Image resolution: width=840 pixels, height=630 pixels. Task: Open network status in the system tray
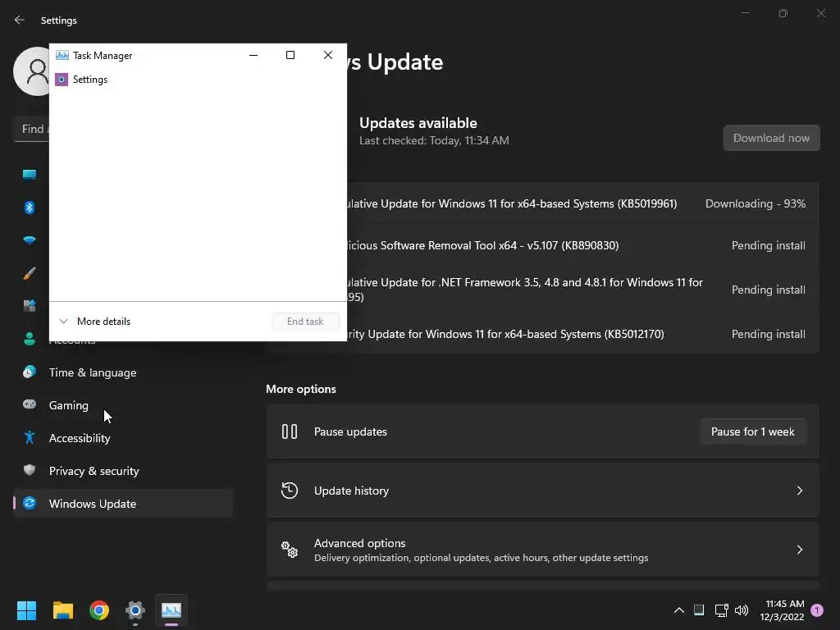721,610
